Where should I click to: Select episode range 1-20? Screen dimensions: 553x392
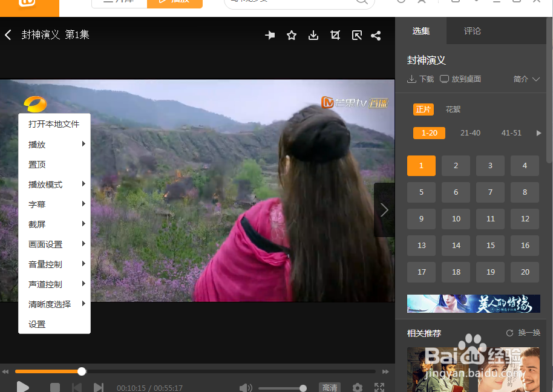tap(429, 133)
